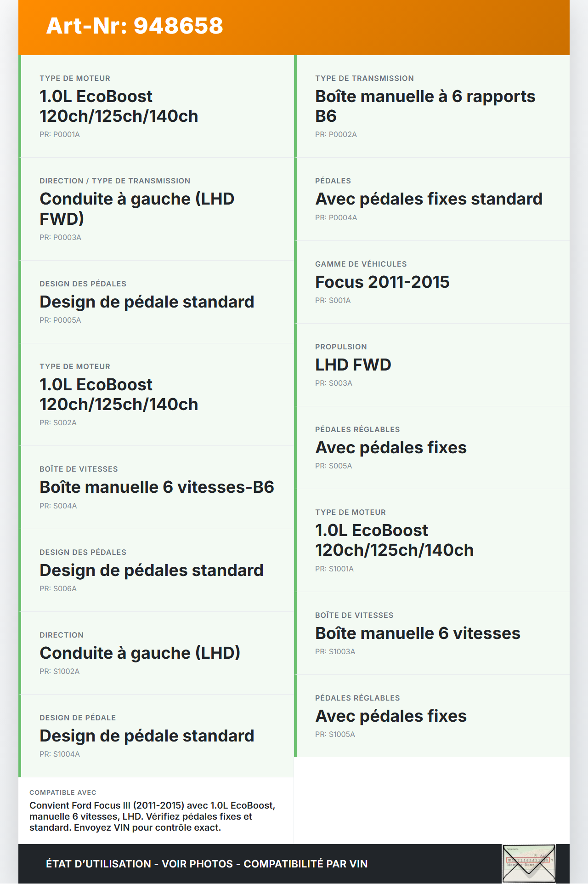Select the LHD FWD propulsion card
This screenshot has width=588, height=884.
click(432, 365)
